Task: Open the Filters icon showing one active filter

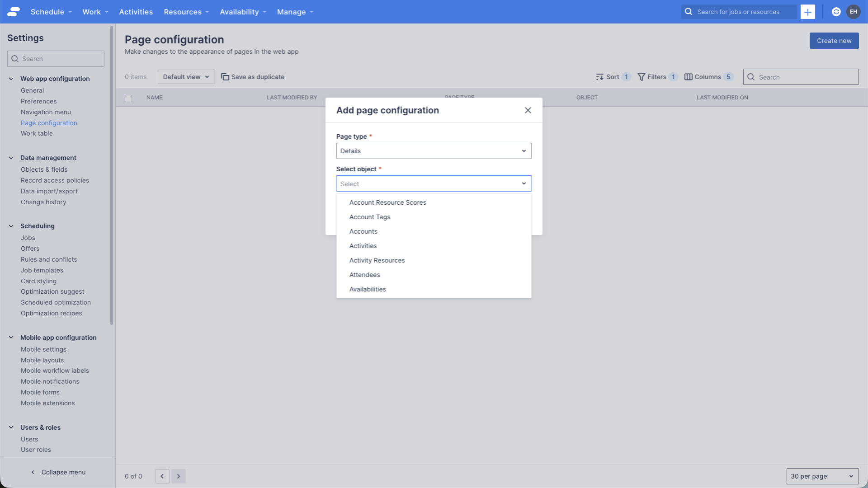Action: coord(642,77)
